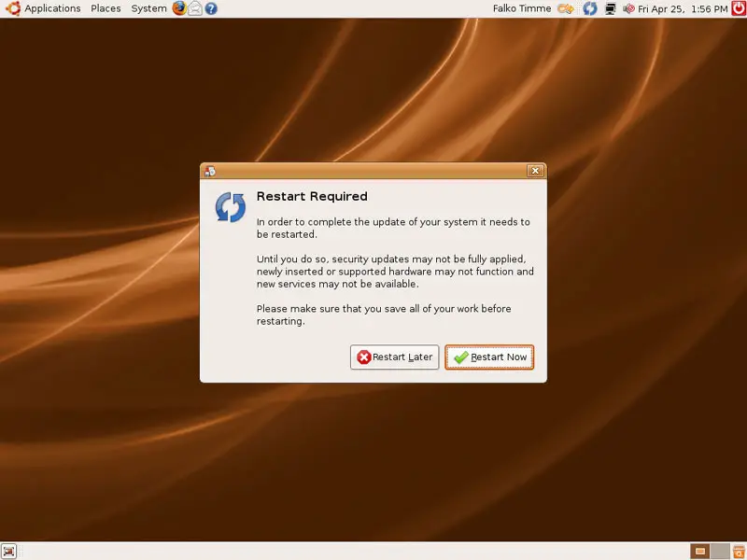Screen dimensions: 747x560
Task: Switch to the first workspace
Action: click(699, 552)
